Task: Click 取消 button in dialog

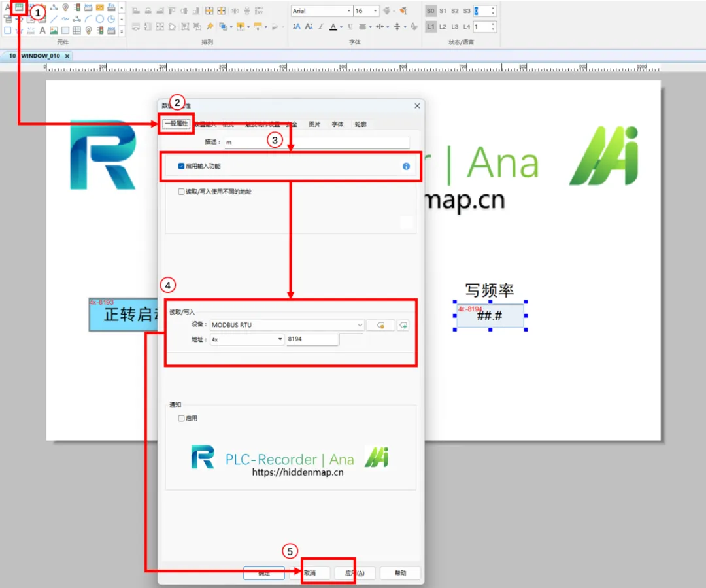Action: tap(310, 573)
